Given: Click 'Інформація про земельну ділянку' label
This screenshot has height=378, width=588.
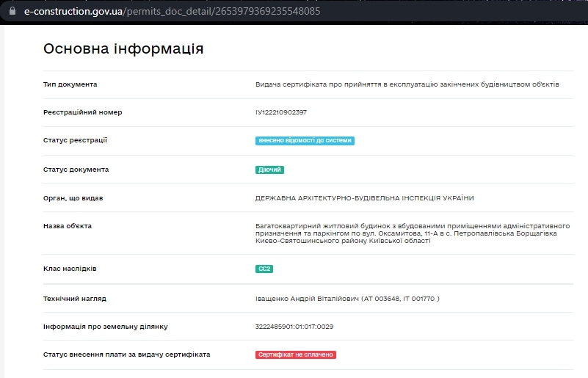Looking at the screenshot, I should coord(106,327).
